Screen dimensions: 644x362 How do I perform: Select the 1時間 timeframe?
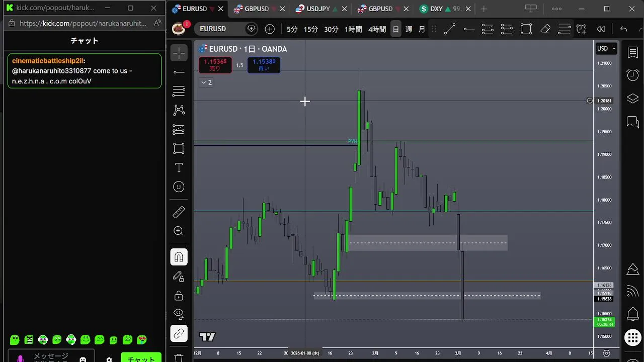[x=353, y=29]
